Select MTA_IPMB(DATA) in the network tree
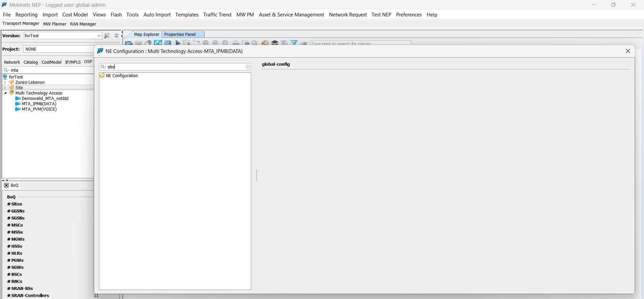 click(39, 104)
